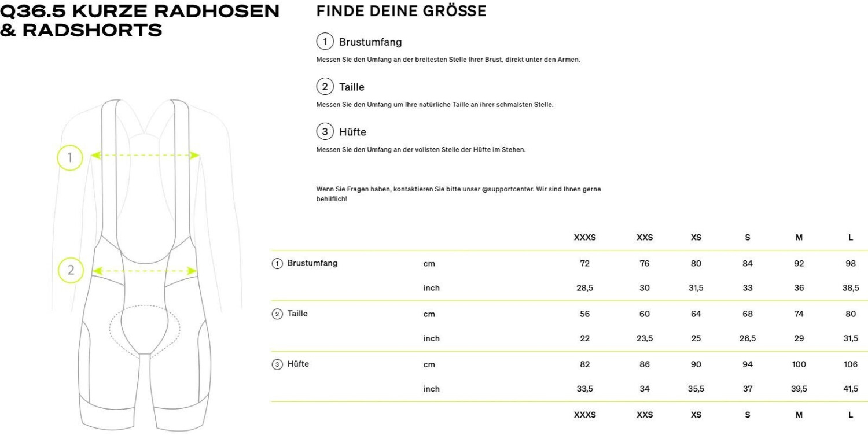
Task: Click small circled 1 in Brustumfang table row
Action: 277,264
